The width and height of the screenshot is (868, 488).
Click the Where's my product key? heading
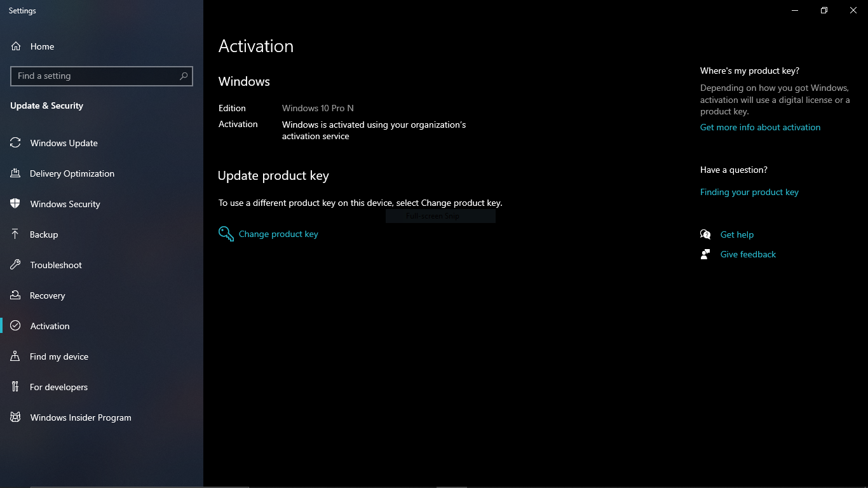point(750,71)
